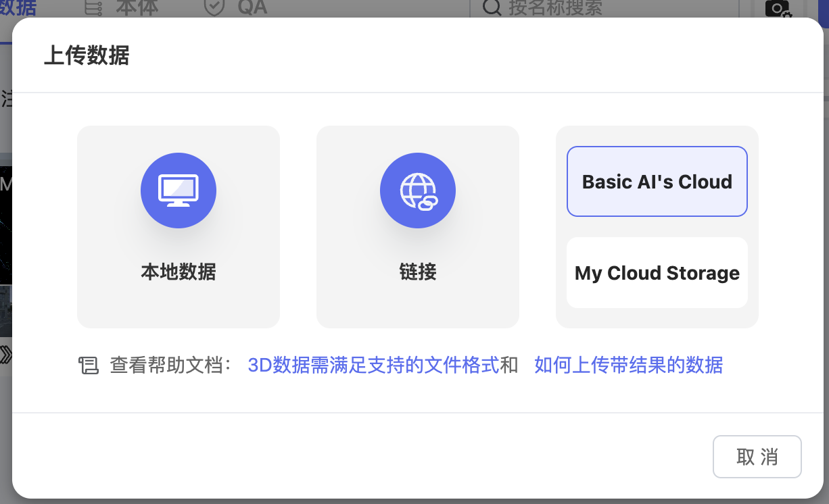This screenshot has height=504, width=829.
Task: Switch to the 数据 tab behind the dialog
Action: pos(18,8)
